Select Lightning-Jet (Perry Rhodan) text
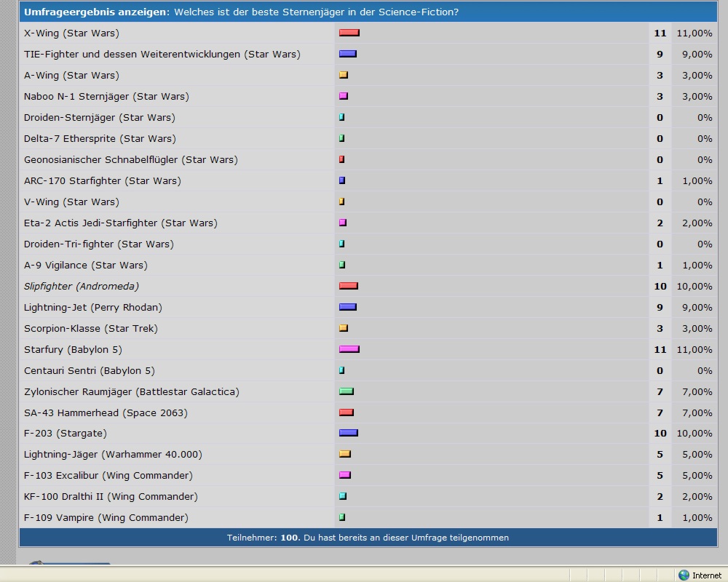The height and width of the screenshot is (582, 728). click(93, 307)
